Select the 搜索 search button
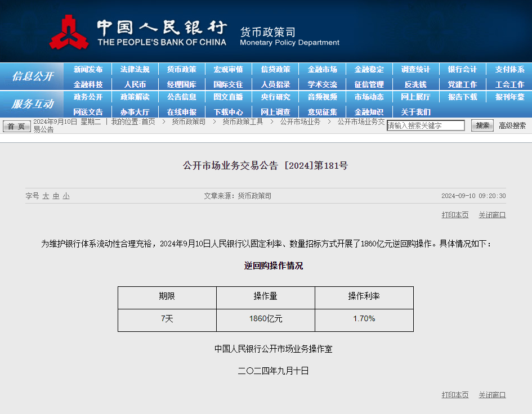532x414 pixels. point(482,125)
